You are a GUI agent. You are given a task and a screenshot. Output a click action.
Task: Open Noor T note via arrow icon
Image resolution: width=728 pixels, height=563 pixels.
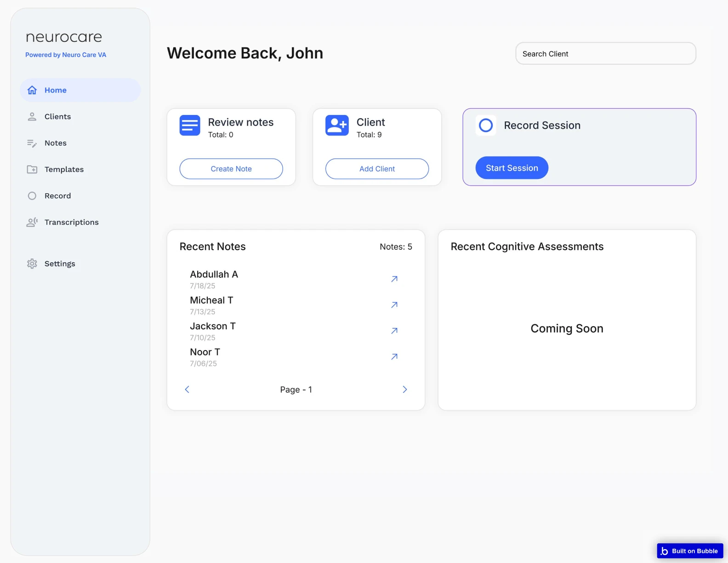click(x=394, y=356)
